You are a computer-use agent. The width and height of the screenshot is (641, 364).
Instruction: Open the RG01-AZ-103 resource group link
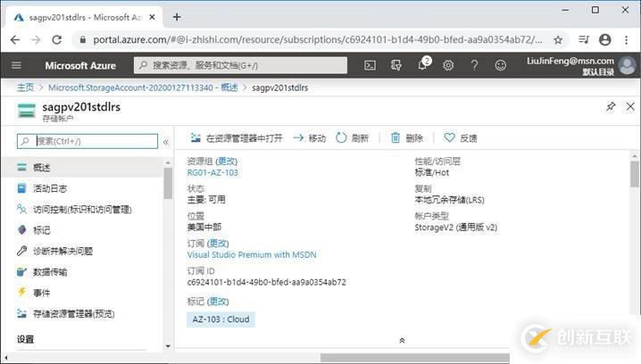coord(212,172)
